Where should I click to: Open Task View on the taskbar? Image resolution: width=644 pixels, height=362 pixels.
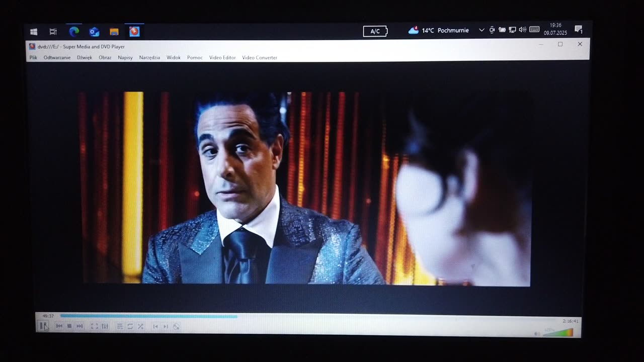click(x=53, y=32)
